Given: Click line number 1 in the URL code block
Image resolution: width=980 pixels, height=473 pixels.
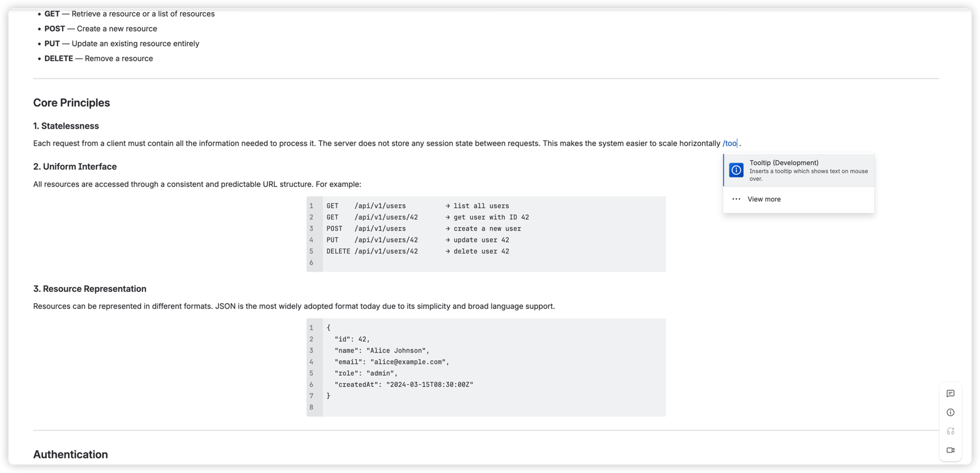Looking at the screenshot, I should click(311, 205).
